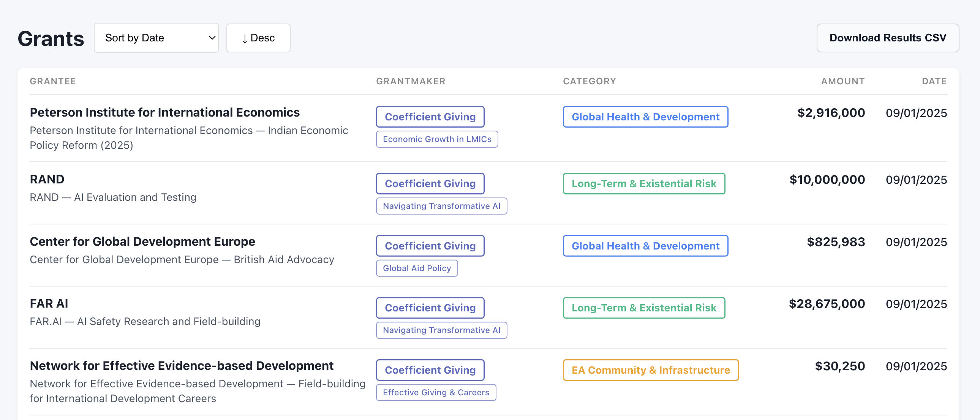Click Economic Growth in LMICs tag
The image size is (980, 420).
437,139
